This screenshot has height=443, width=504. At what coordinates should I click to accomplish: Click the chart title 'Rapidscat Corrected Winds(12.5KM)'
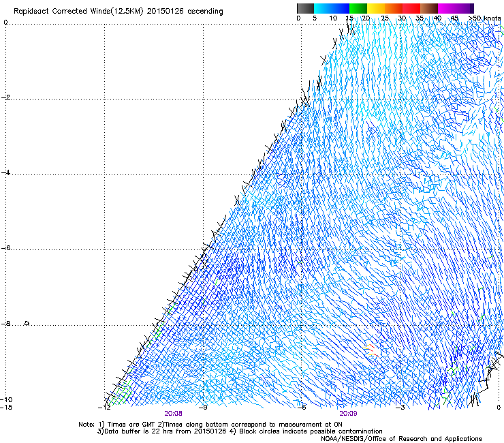click(78, 12)
